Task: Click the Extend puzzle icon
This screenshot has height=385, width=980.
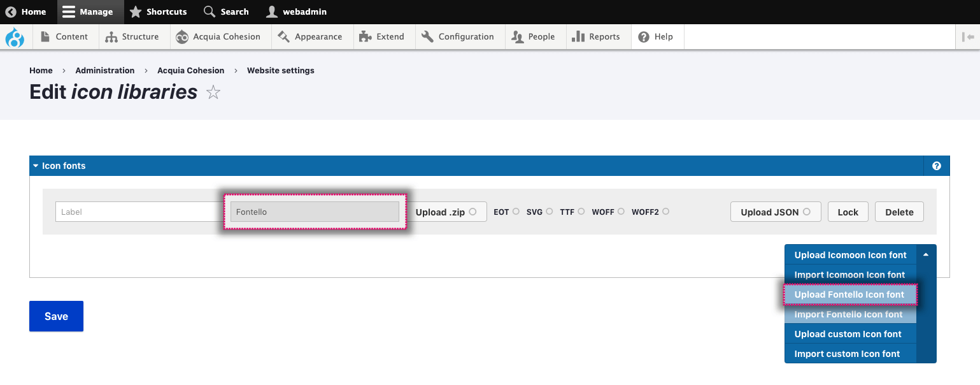Action: (x=366, y=36)
